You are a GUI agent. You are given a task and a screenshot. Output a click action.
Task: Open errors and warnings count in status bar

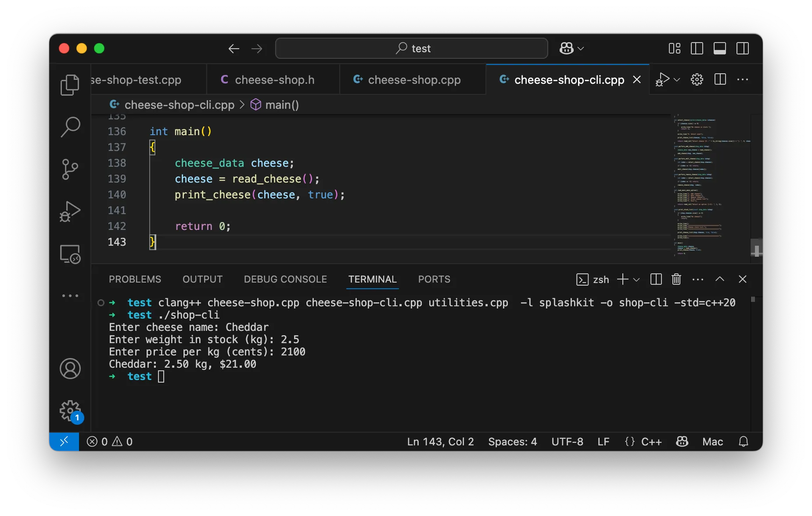tap(110, 441)
